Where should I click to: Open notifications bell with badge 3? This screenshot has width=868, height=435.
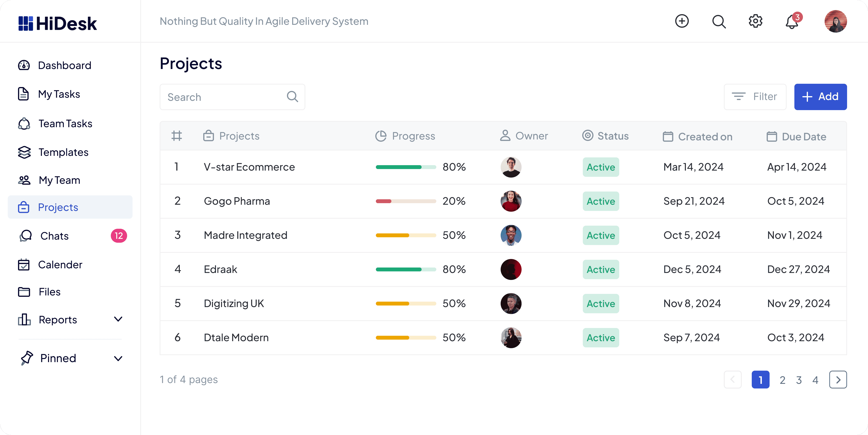(x=792, y=22)
